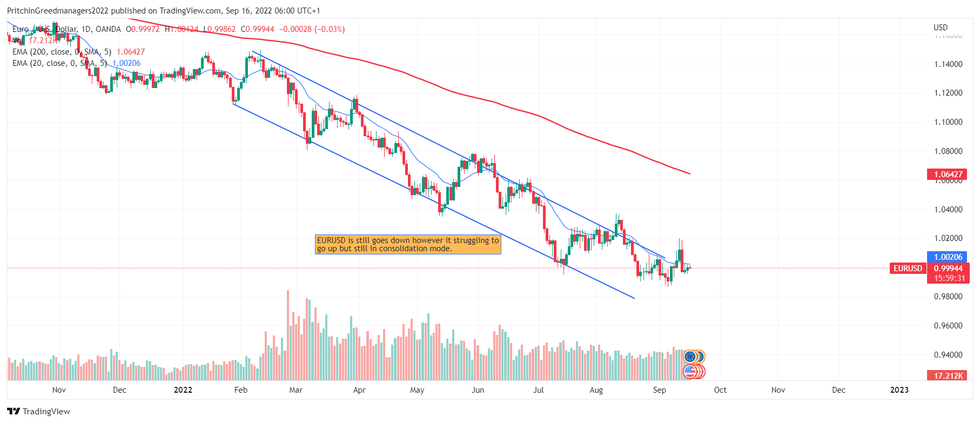Image resolution: width=980 pixels, height=423 pixels.
Task: Click the 0.96000 price axis value
Action: tap(948, 326)
